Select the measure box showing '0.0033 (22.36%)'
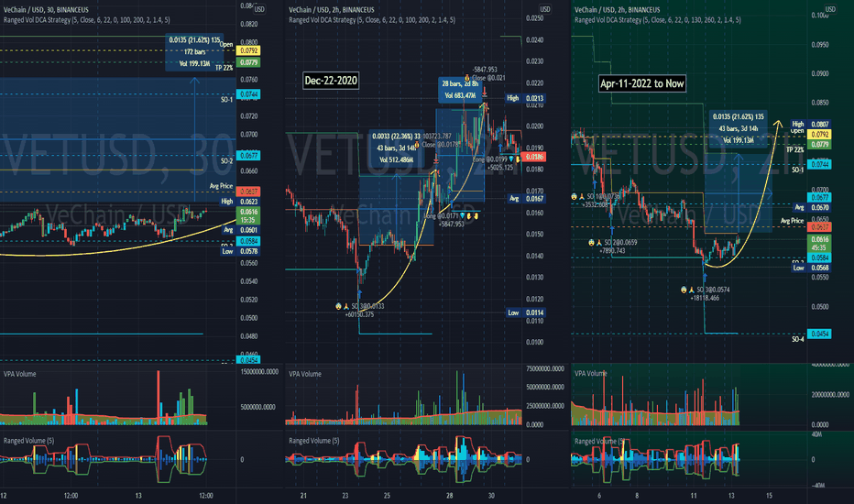The width and height of the screenshot is (854, 504). pos(396,148)
